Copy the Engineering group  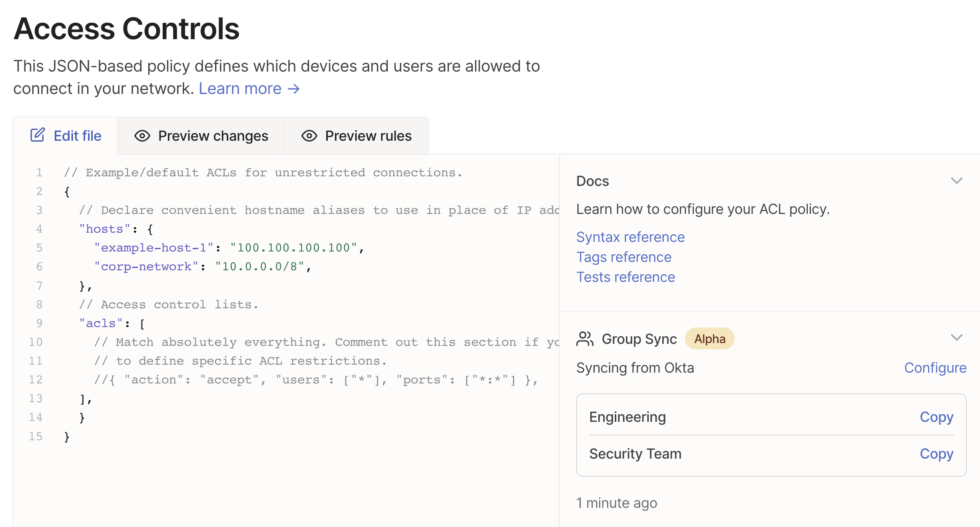coord(936,417)
